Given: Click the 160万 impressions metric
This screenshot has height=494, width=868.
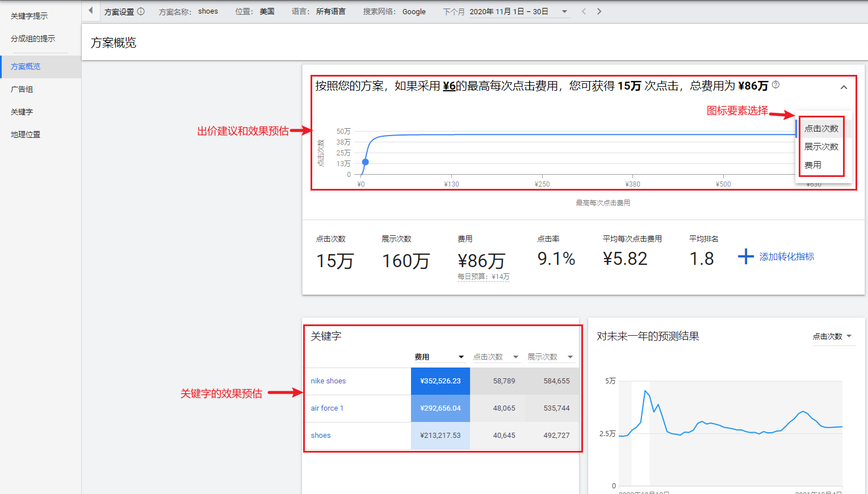Looking at the screenshot, I should point(406,261).
